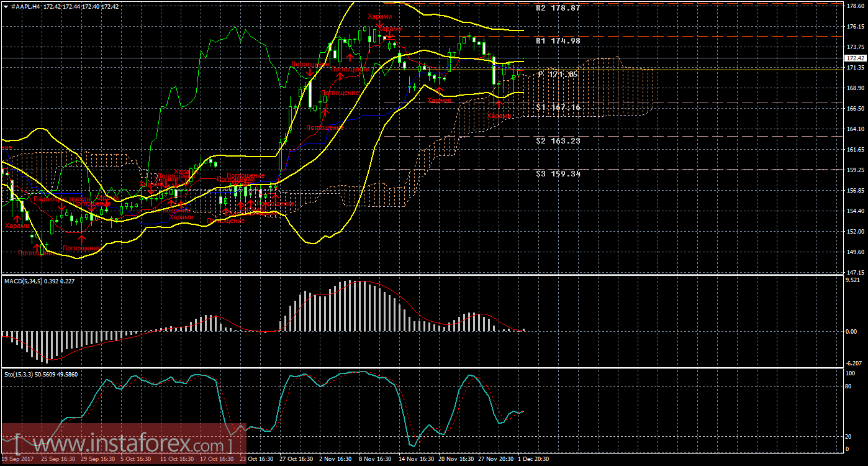Open the #AAPL,H4 chart triangle menu
868x466 pixels.
(6, 6)
